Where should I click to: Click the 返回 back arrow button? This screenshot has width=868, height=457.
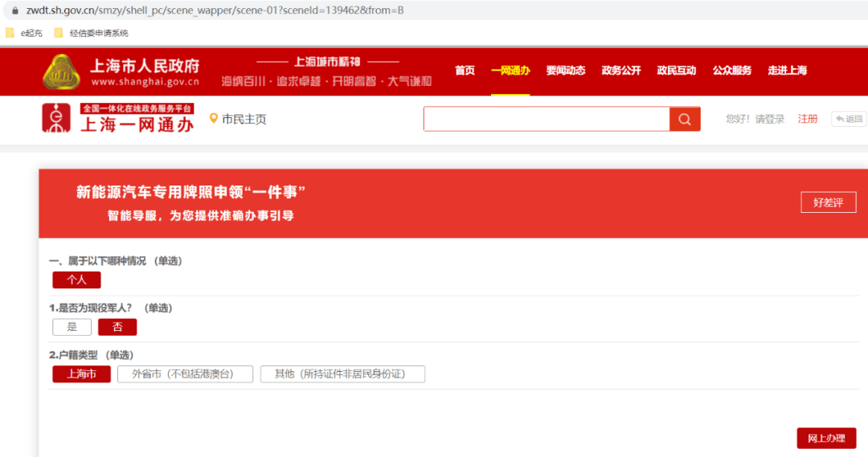click(849, 119)
